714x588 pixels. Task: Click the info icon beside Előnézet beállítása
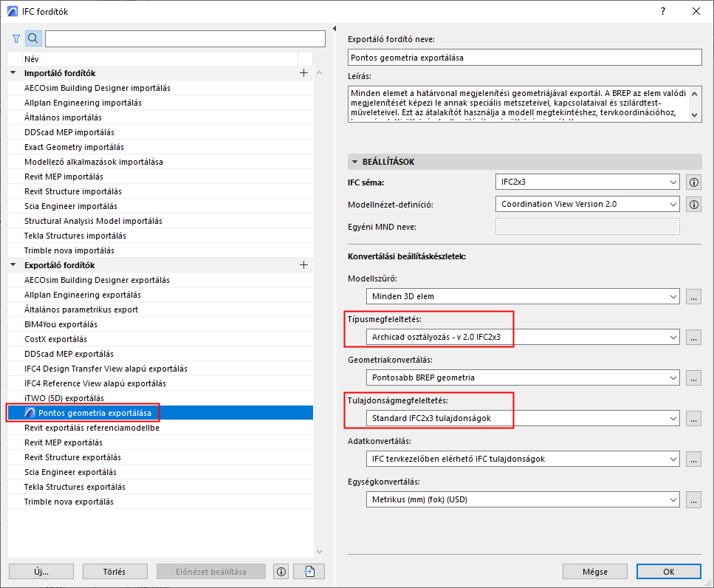point(281,572)
